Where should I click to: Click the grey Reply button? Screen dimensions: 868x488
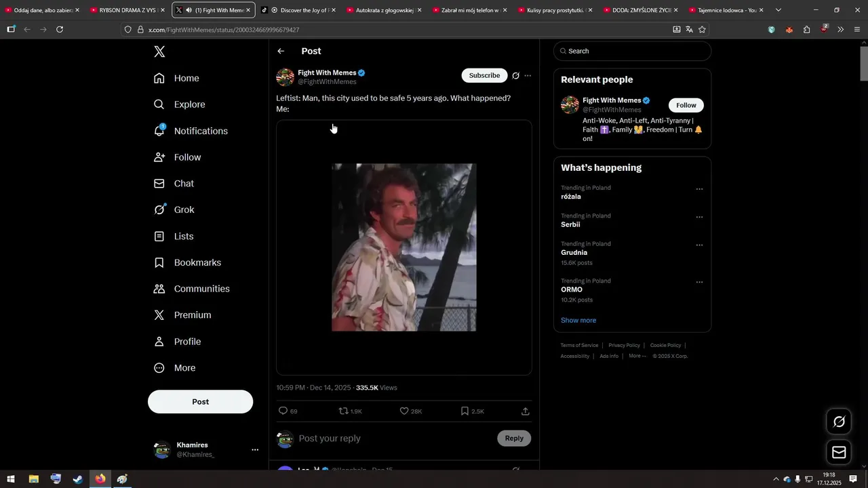click(x=514, y=439)
